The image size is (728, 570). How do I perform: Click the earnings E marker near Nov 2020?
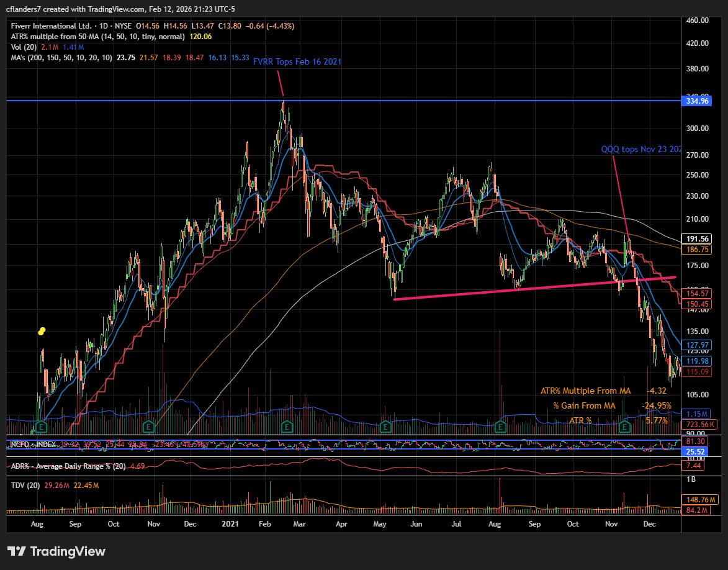pyautogui.click(x=148, y=426)
